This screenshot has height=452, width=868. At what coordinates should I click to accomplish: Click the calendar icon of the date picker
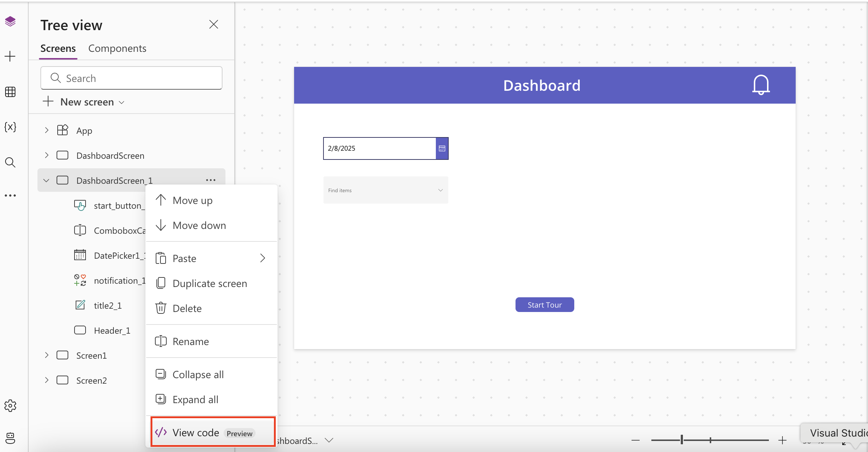point(442,148)
